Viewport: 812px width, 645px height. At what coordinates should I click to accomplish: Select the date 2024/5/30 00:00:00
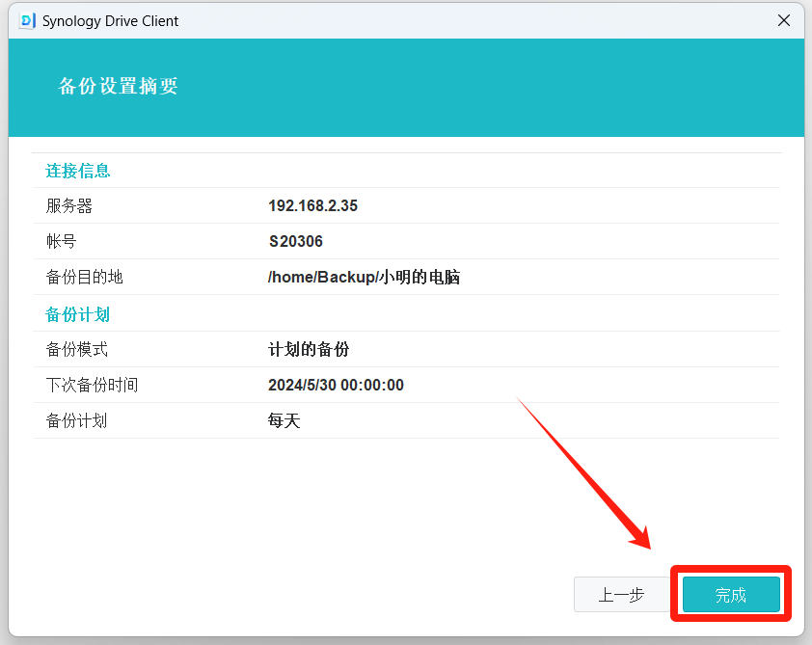click(336, 385)
